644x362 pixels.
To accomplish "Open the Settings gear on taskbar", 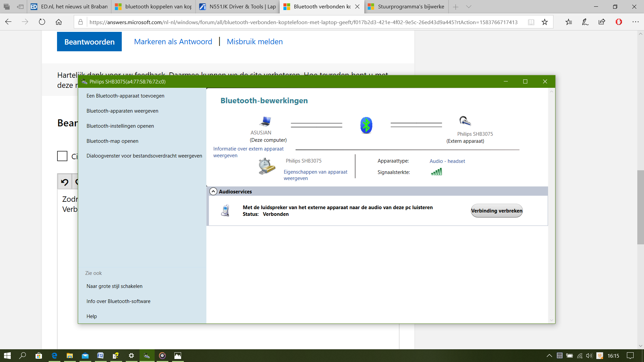I will pos(131,356).
